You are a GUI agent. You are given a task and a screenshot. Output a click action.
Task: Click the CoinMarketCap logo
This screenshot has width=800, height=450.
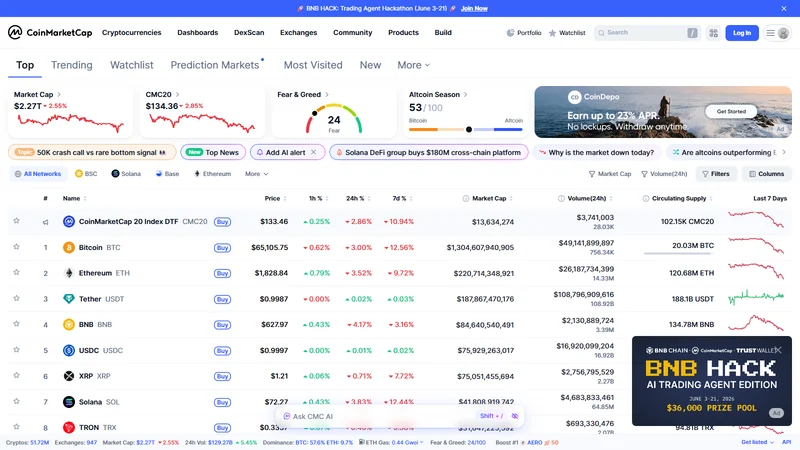click(50, 33)
